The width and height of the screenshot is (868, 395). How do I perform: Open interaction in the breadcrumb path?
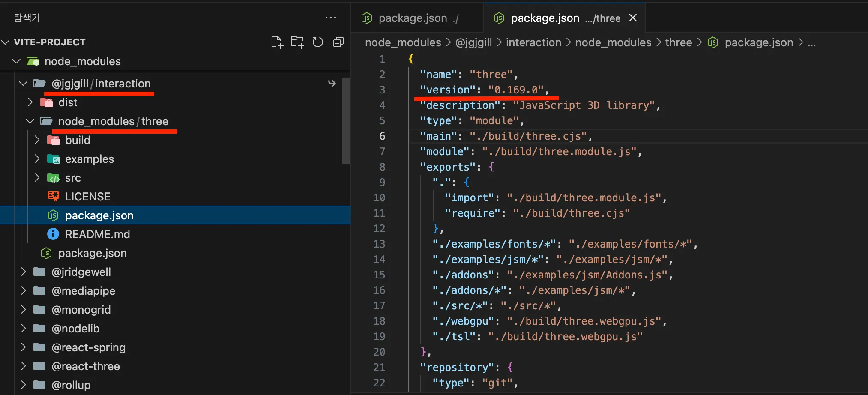click(533, 42)
